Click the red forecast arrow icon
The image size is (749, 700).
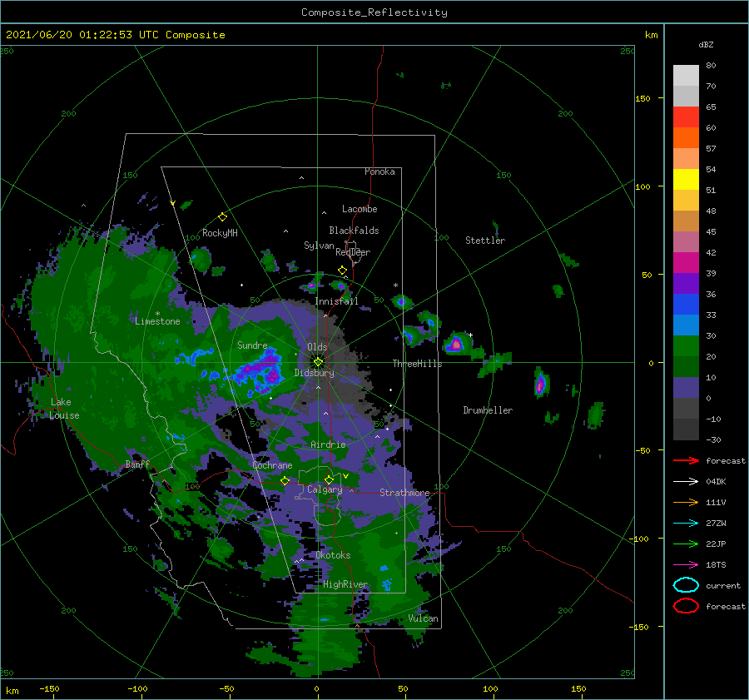pyautogui.click(x=686, y=460)
